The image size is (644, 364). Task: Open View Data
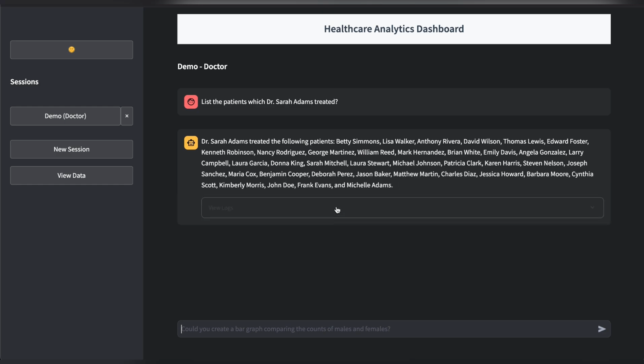pyautogui.click(x=71, y=175)
